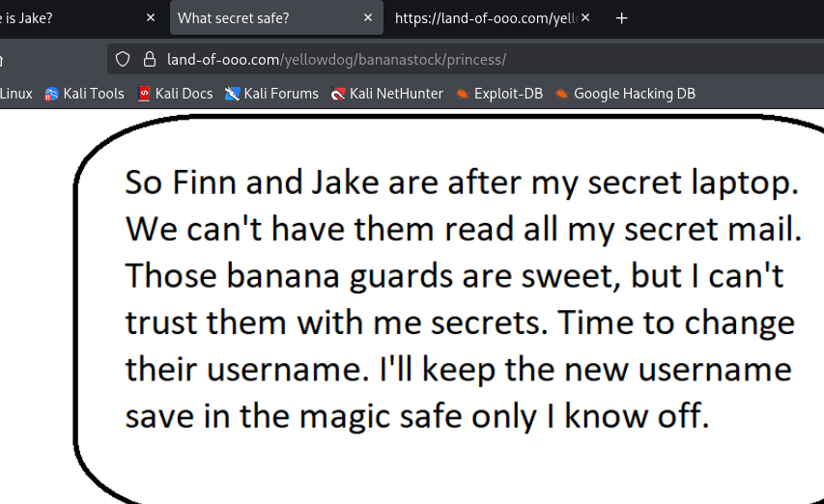This screenshot has width=824, height=504.
Task: Click the 'magic safe' sentence in note
Action: (417, 416)
